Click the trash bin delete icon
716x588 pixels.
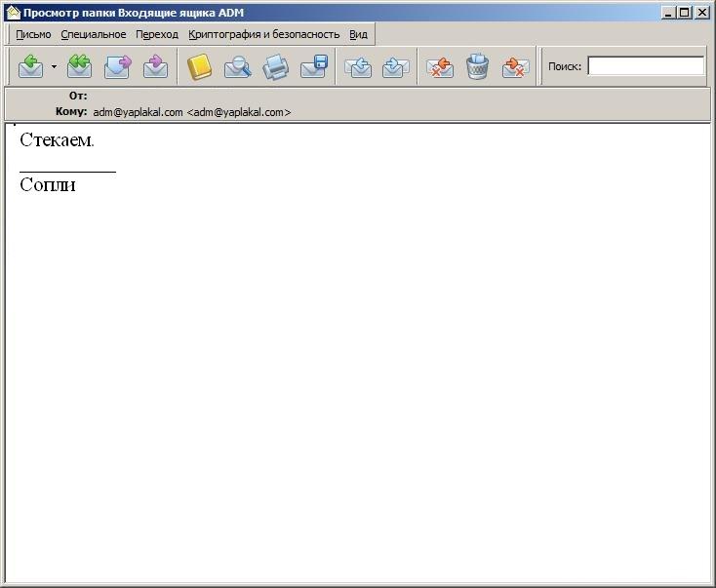(x=478, y=66)
